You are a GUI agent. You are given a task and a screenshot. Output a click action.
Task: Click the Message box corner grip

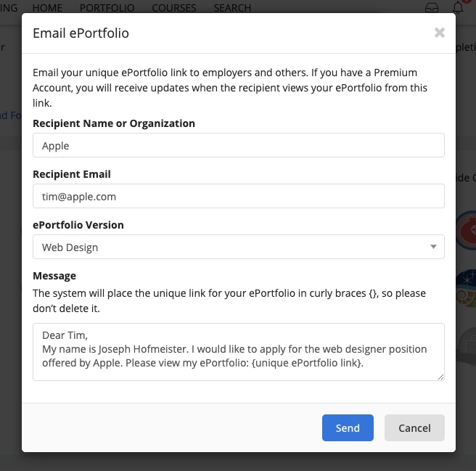coord(440,377)
